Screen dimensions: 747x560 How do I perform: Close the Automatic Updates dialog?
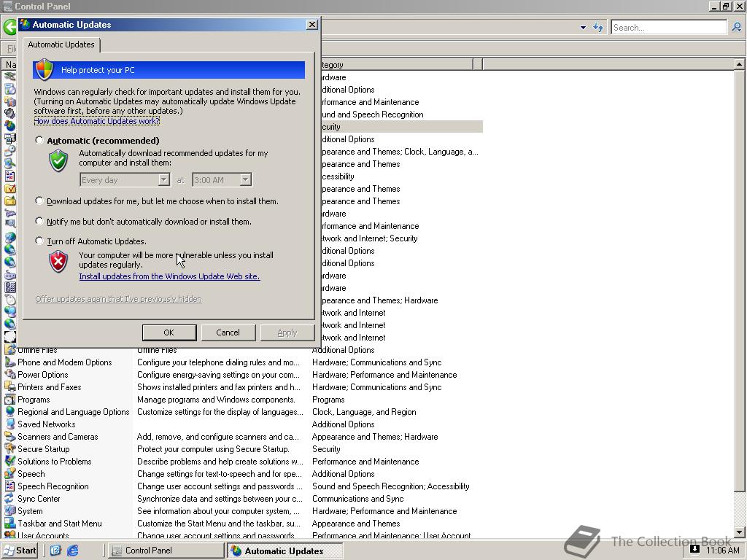click(312, 24)
